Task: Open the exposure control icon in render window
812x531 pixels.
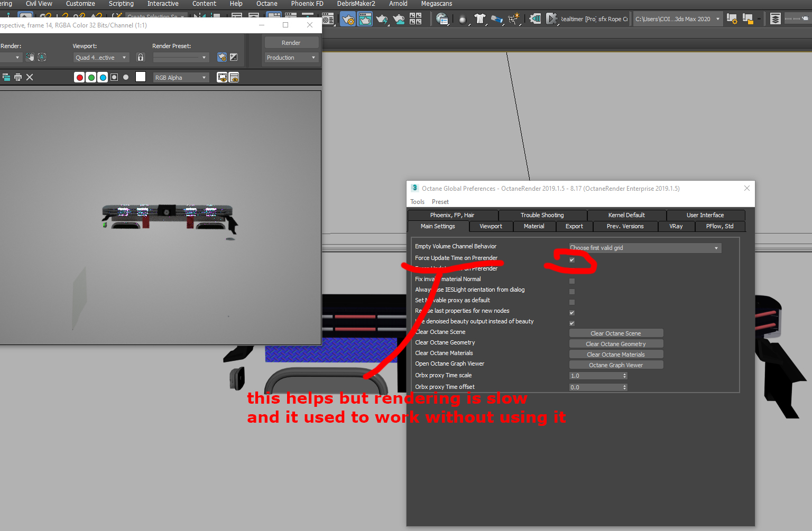Action: 234,57
